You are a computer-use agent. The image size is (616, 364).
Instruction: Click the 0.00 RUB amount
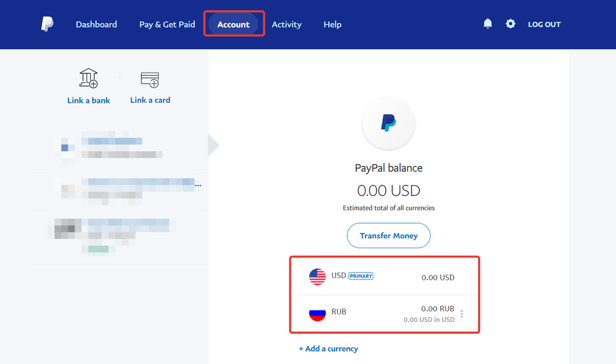click(x=438, y=309)
